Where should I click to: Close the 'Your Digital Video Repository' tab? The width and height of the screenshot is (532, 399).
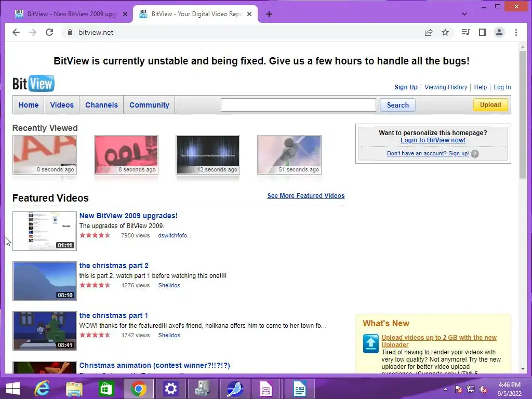[249, 14]
